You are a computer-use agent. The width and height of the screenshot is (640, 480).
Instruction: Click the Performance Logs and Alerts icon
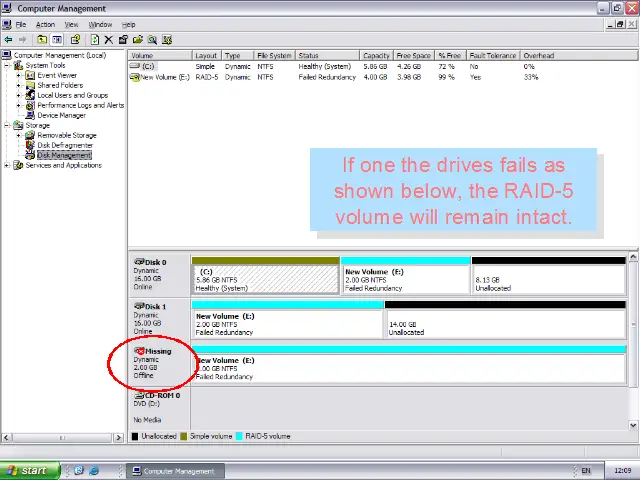(x=30, y=105)
